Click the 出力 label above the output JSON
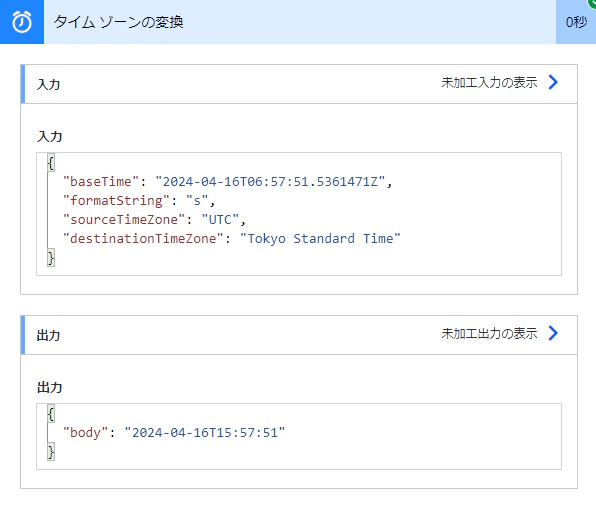Screen dimensions: 596x508 click(49, 387)
